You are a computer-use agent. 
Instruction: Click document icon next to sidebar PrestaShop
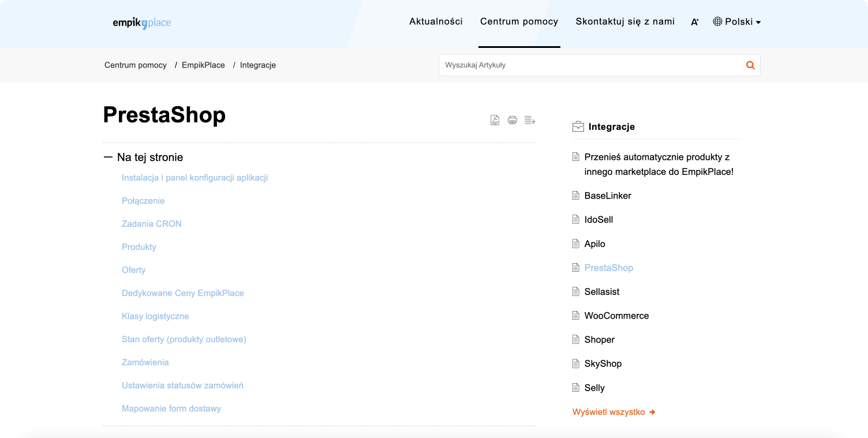575,268
